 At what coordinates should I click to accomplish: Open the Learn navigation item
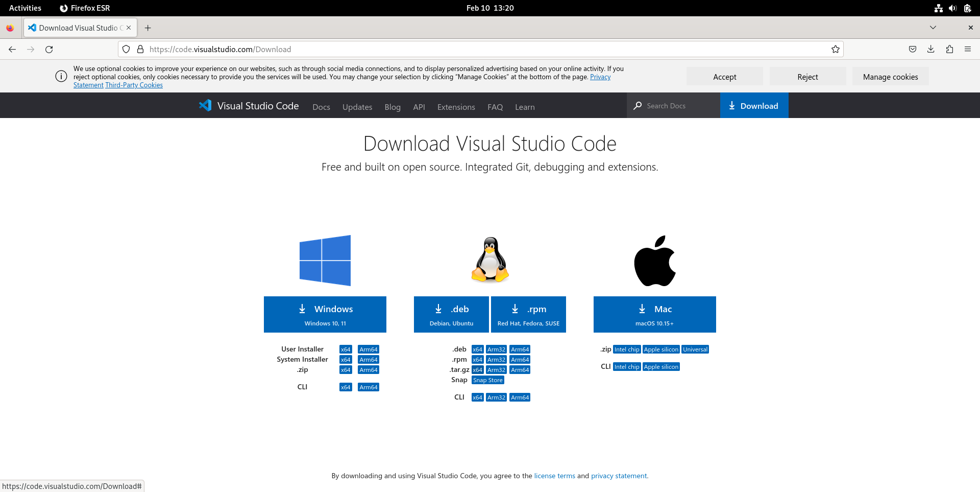coord(525,107)
